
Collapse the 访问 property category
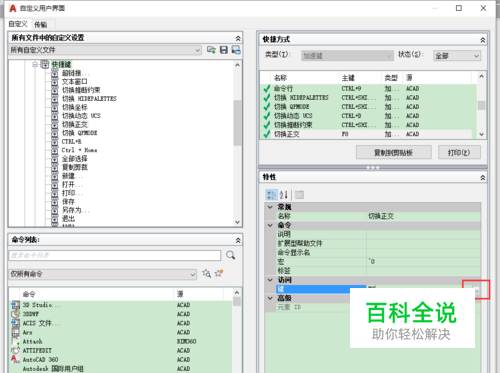coord(270,280)
